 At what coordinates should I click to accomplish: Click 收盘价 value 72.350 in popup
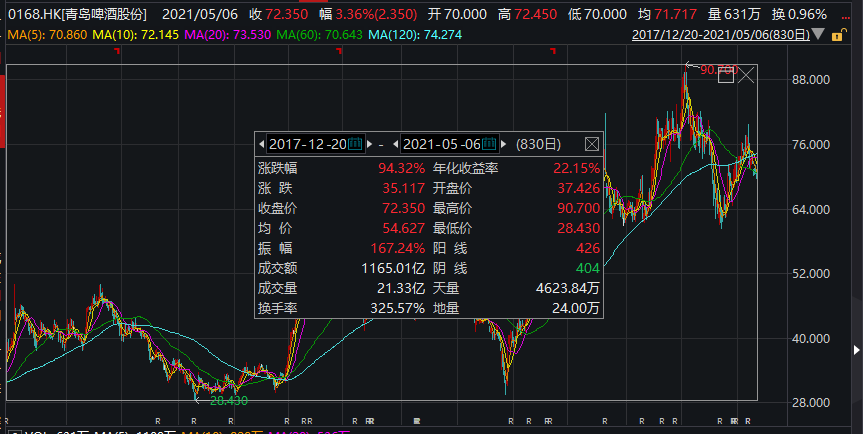(x=403, y=208)
